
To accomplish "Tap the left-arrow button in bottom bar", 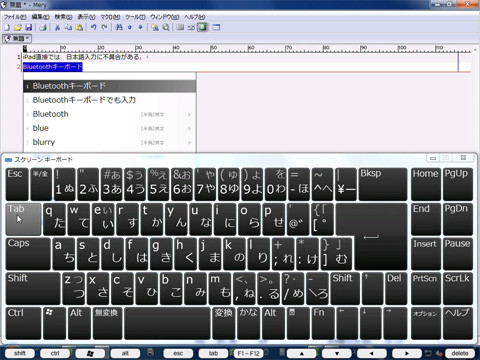I will (372, 353).
